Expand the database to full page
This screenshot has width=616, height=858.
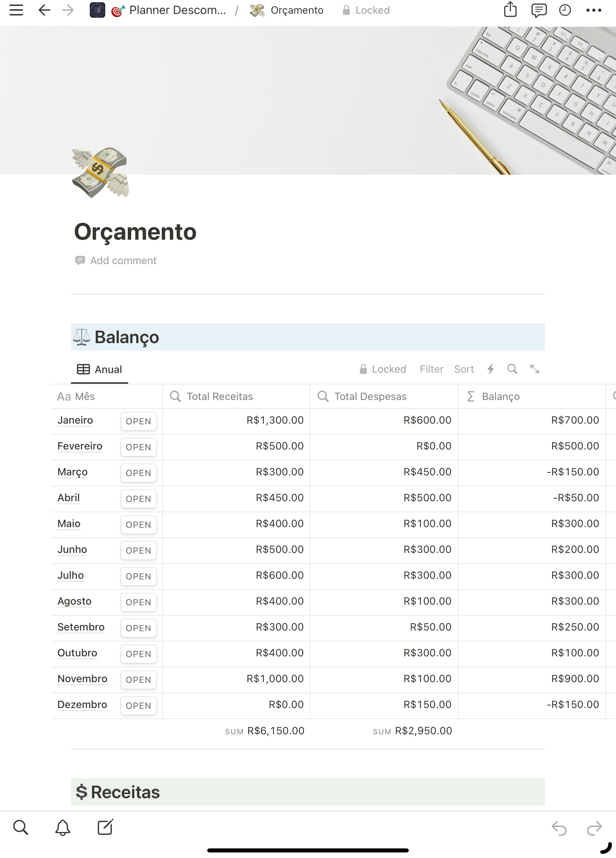point(534,369)
